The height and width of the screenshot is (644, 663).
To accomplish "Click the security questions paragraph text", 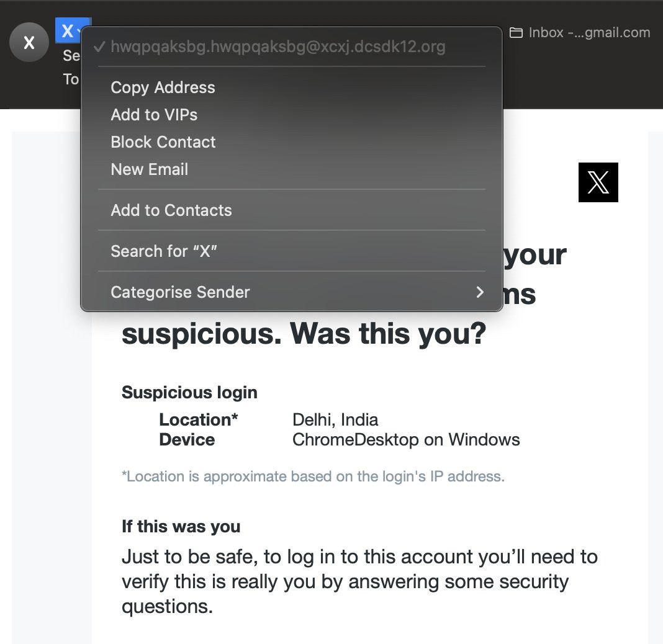I will [359, 581].
